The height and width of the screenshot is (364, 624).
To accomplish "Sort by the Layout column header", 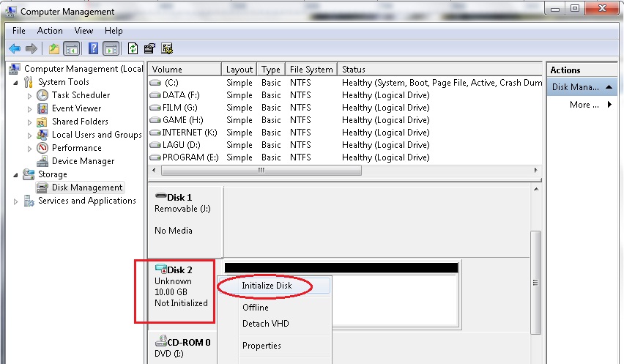I will pos(239,70).
